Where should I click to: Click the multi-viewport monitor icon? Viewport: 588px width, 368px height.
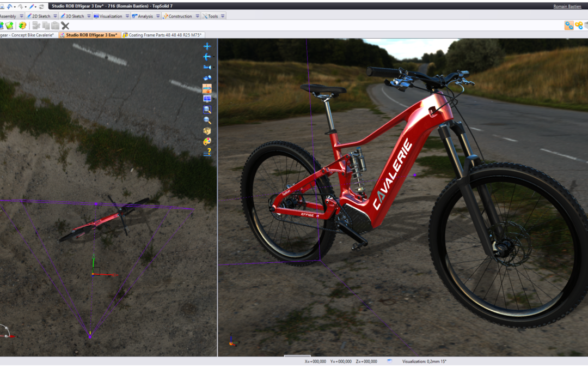pos(207,99)
